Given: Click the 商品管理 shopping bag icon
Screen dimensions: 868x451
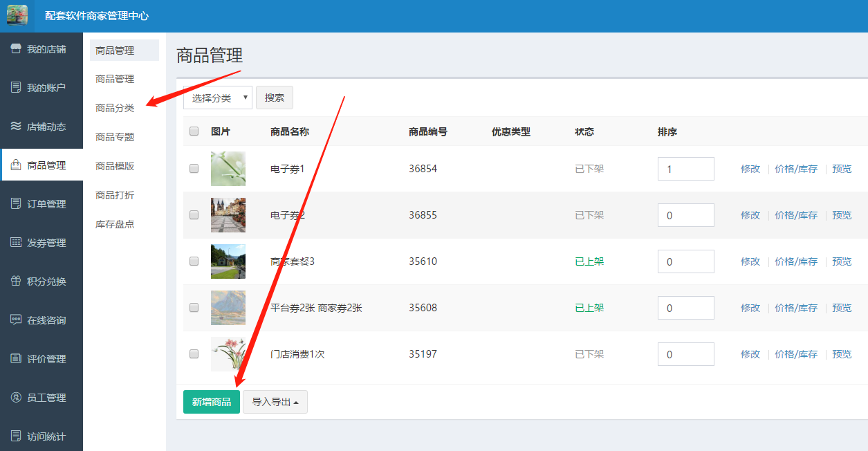Looking at the screenshot, I should click(16, 165).
